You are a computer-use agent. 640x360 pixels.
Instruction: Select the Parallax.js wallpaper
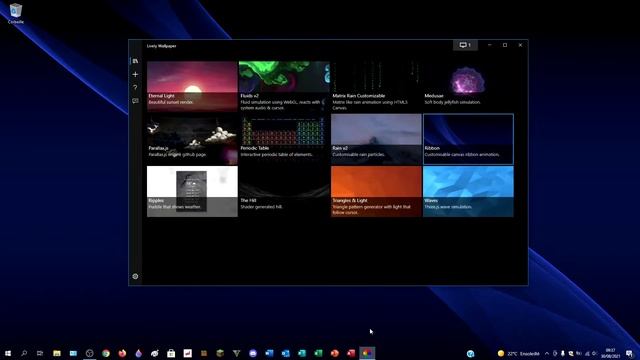pos(192,139)
